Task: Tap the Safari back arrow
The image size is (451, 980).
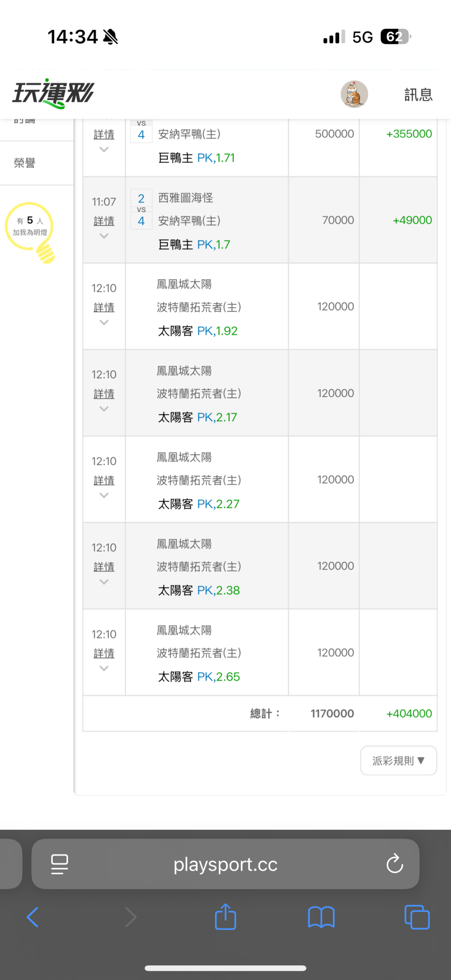Action: pyautogui.click(x=33, y=917)
